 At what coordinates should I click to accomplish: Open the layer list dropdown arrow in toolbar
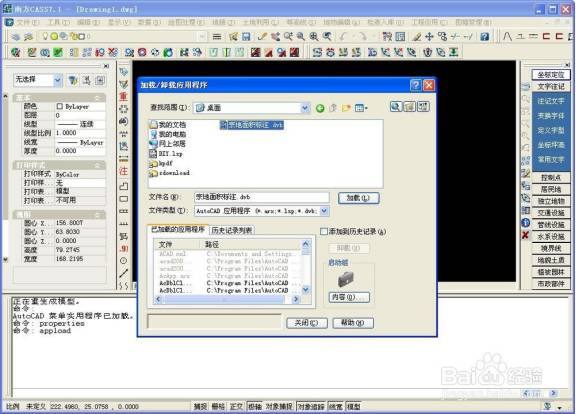pos(202,36)
